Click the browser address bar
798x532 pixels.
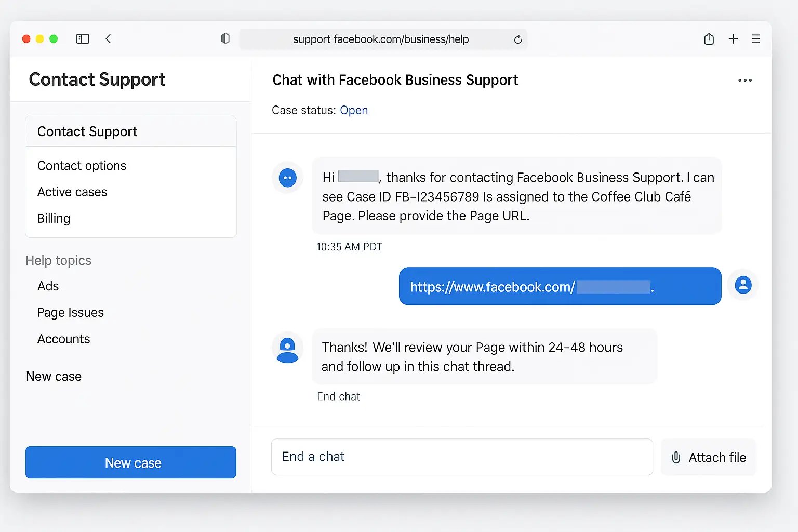tap(383, 39)
